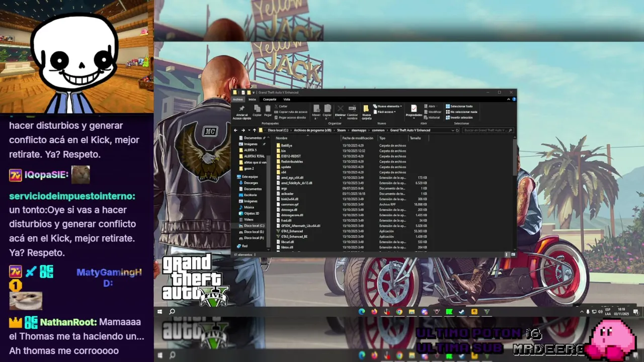644x362 pixels.
Task: Click common in the address breadcrumb
Action: pos(378,130)
